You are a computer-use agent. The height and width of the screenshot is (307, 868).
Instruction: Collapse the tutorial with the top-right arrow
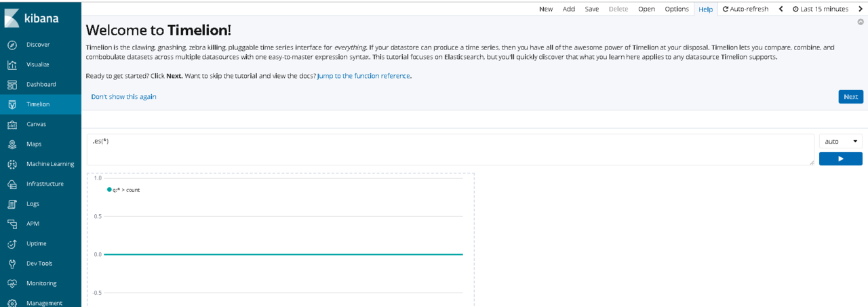point(861,22)
